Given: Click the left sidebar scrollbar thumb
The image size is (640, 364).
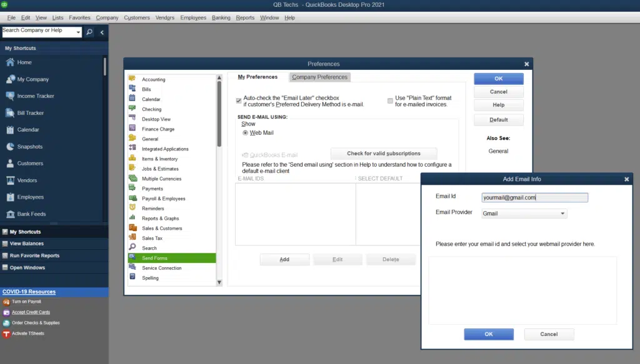Looking at the screenshot, I should 105,66.
